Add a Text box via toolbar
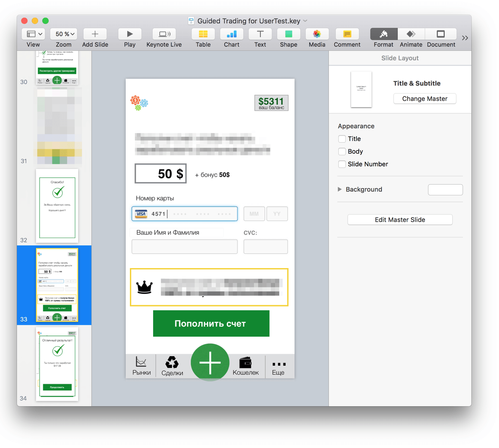This screenshot has height=448, width=499. click(260, 34)
